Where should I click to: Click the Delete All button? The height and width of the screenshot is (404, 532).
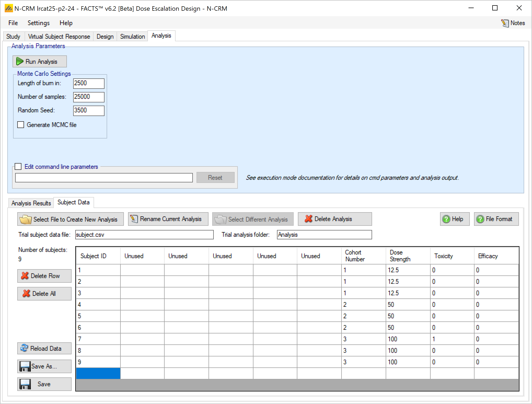pyautogui.click(x=44, y=293)
